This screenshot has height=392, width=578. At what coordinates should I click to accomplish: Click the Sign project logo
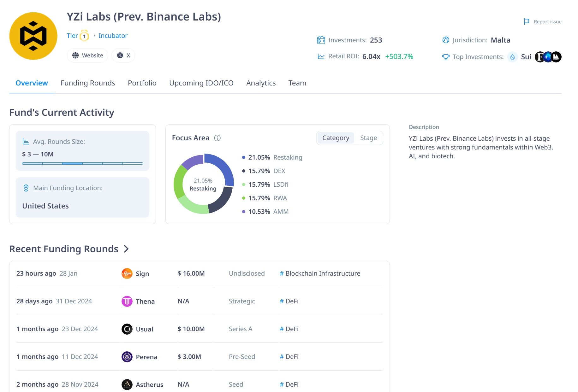pos(127,273)
